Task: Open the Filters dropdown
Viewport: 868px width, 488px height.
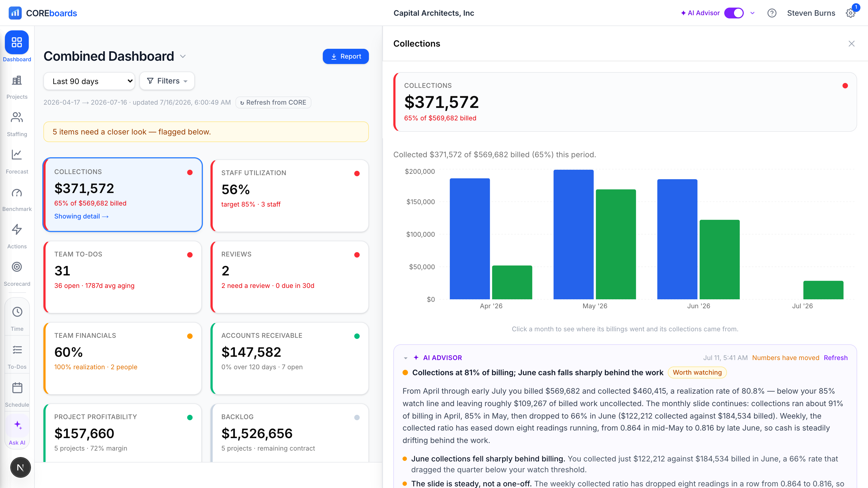Action: point(167,81)
